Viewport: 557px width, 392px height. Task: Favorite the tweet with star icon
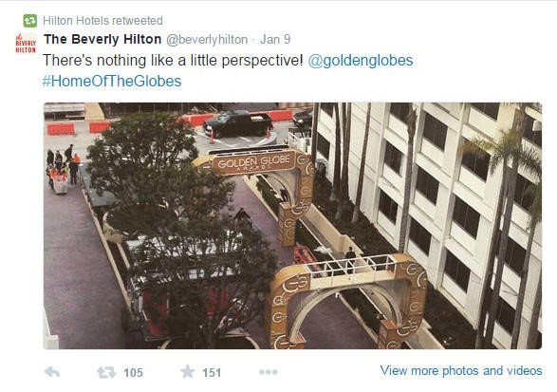[x=188, y=371]
